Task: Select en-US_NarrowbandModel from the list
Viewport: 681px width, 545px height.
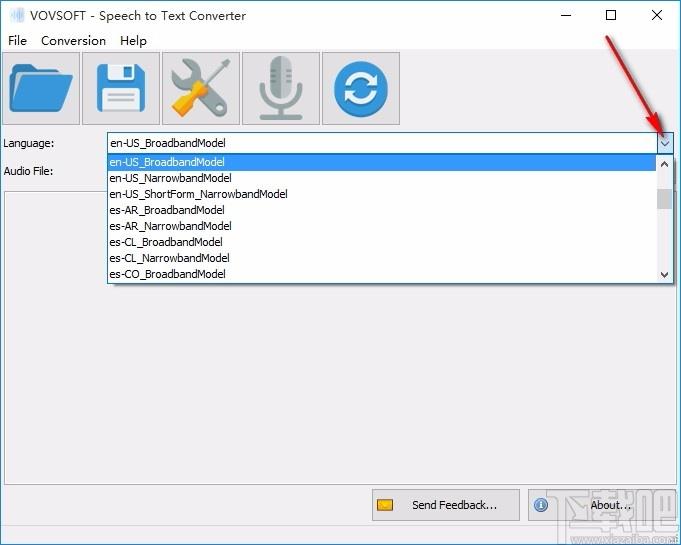Action: pos(382,178)
